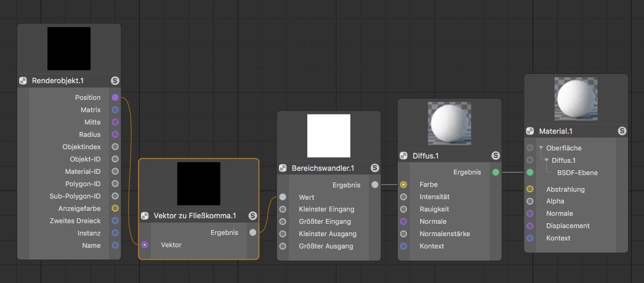Click the Sub-Polygon-ID output port
644x283 pixels.
pos(115,196)
